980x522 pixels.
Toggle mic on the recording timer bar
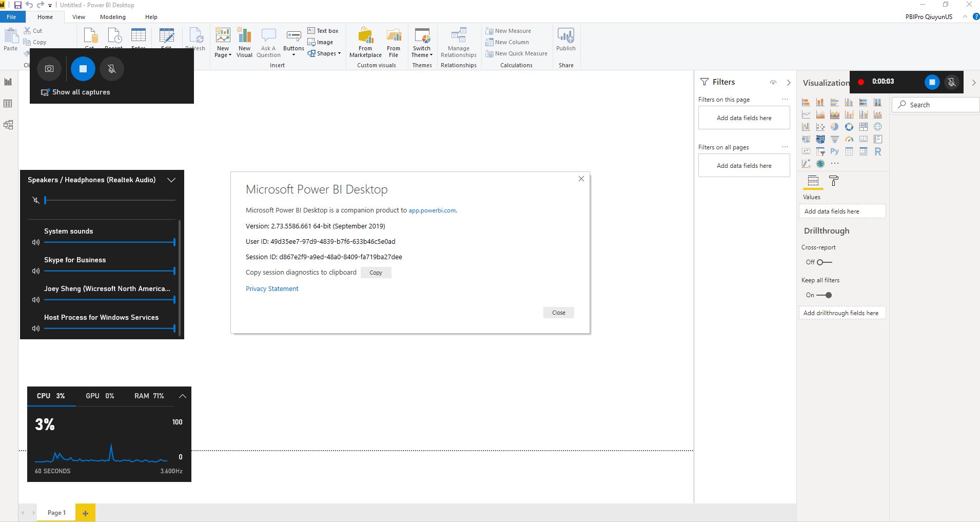tap(952, 82)
